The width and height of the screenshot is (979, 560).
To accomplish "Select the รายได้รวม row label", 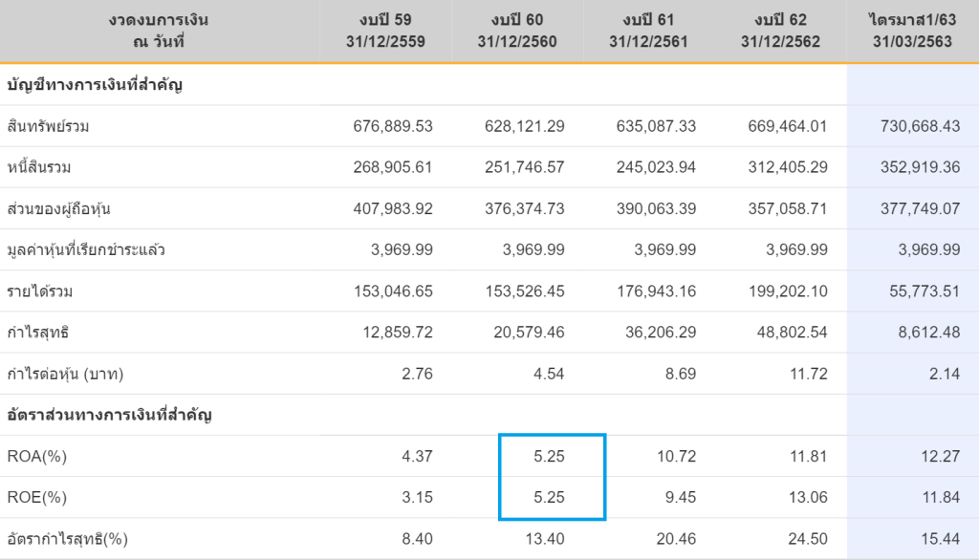I will coord(38,291).
